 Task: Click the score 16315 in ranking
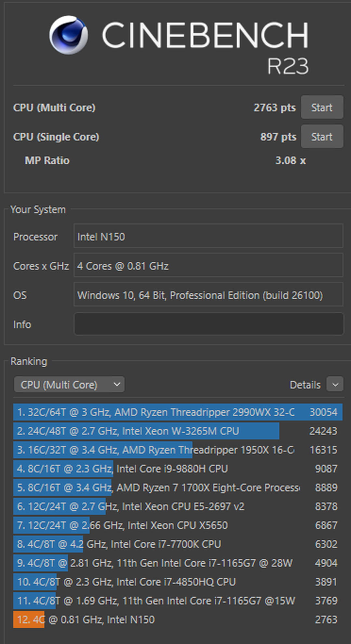(x=323, y=450)
